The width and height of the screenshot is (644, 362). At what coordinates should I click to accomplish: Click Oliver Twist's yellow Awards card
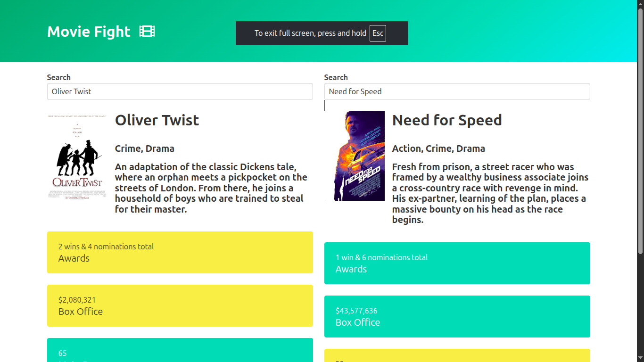coord(180,252)
